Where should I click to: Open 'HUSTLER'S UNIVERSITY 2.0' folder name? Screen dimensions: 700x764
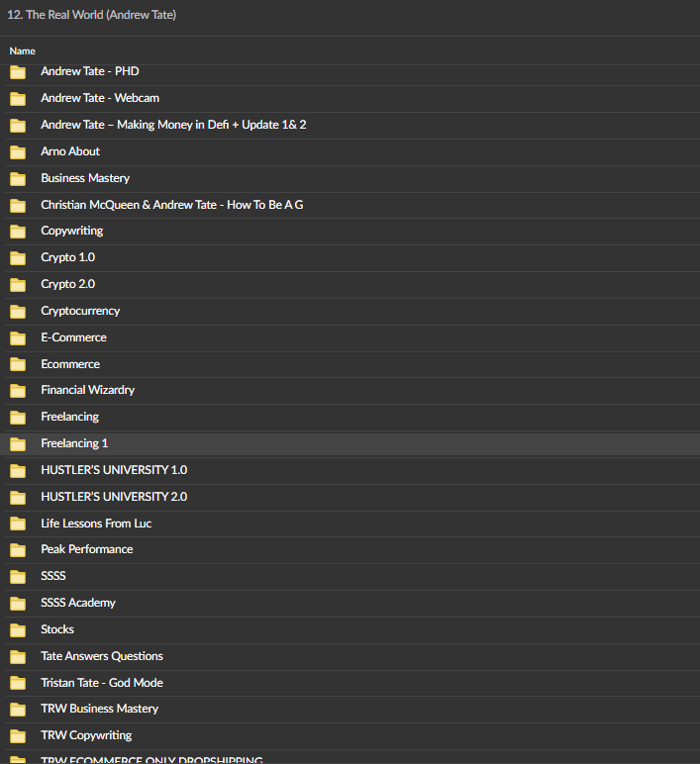[x=114, y=497]
